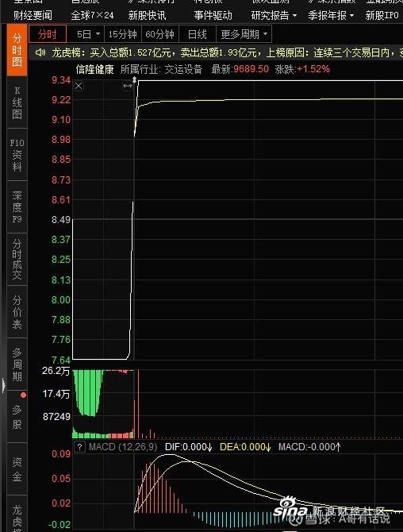The height and width of the screenshot is (532, 403).
Task: Click the red dot indicator in the sidebar
Action: [23, 395]
